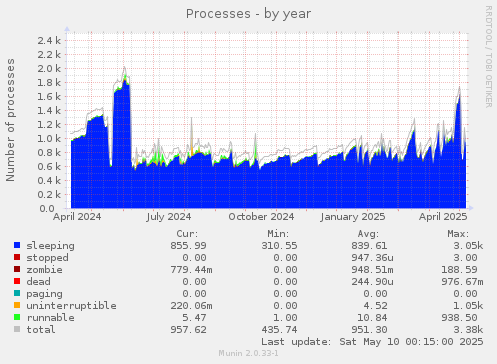Click sleeping maximum value 3.05k

click(468, 246)
